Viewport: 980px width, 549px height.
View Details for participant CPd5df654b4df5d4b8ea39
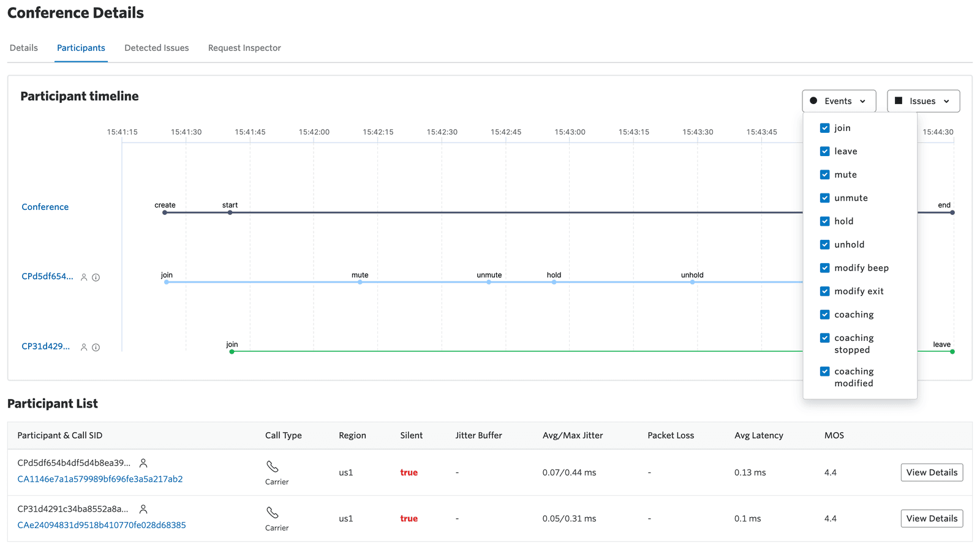[x=931, y=472]
